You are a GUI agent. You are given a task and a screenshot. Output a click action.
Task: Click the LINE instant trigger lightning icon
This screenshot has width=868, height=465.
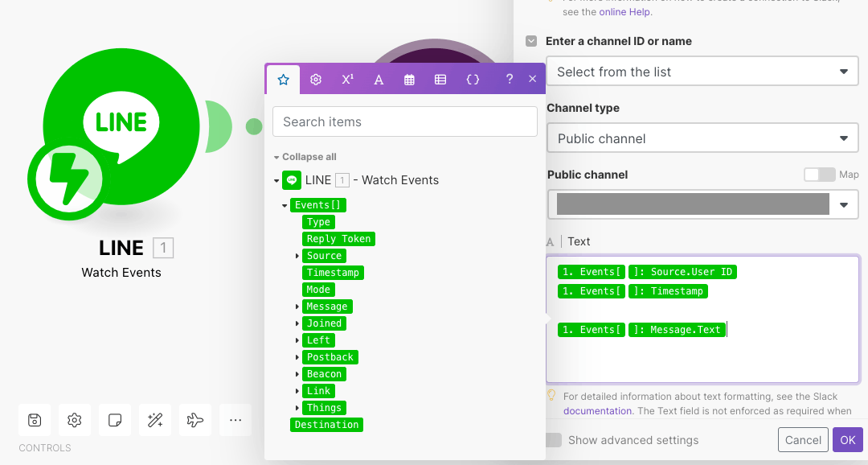click(x=68, y=179)
